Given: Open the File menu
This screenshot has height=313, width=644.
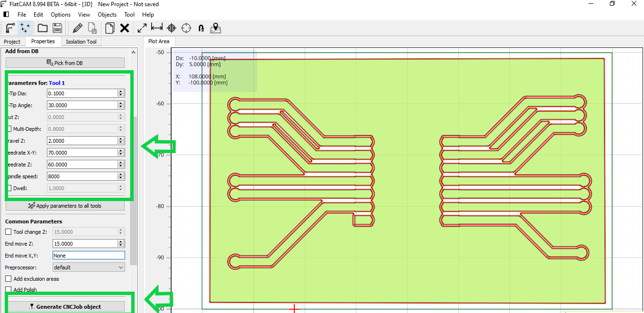Looking at the screenshot, I should [x=22, y=15].
